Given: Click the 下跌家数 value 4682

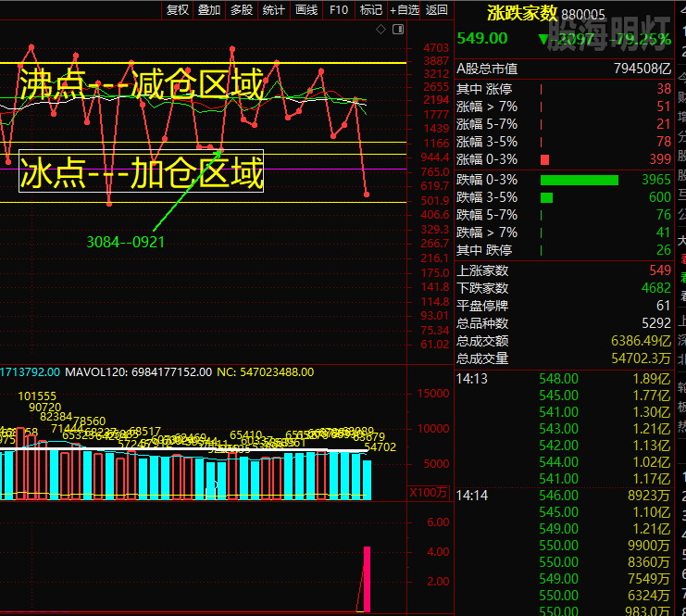Looking at the screenshot, I should [x=655, y=288].
